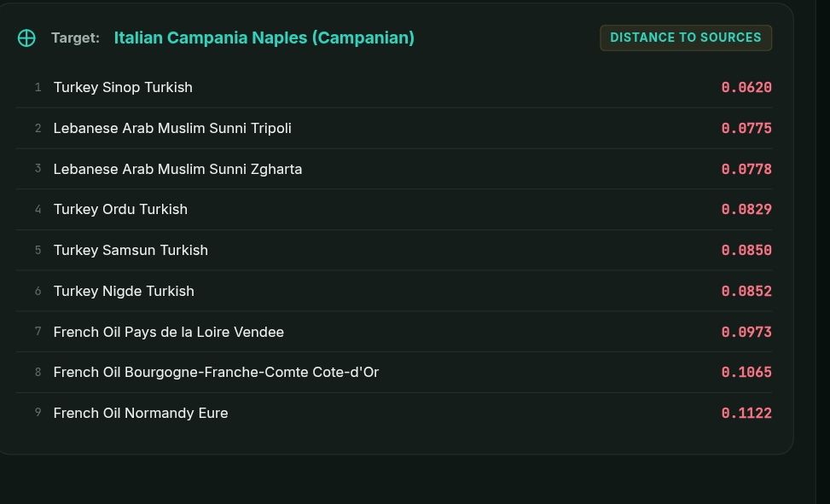Screen dimensions: 830x504
Task: Select the Lebanese Arab Muslim Sunni Zgharta row
Action: [394, 169]
